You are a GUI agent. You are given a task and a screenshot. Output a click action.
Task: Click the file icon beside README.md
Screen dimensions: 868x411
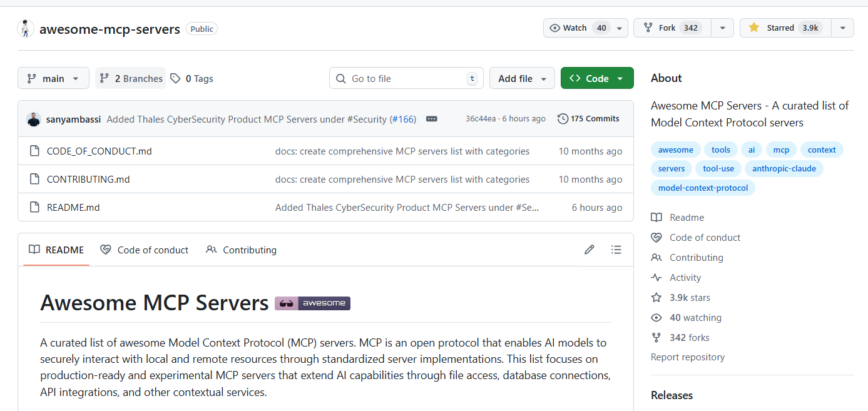click(x=35, y=207)
